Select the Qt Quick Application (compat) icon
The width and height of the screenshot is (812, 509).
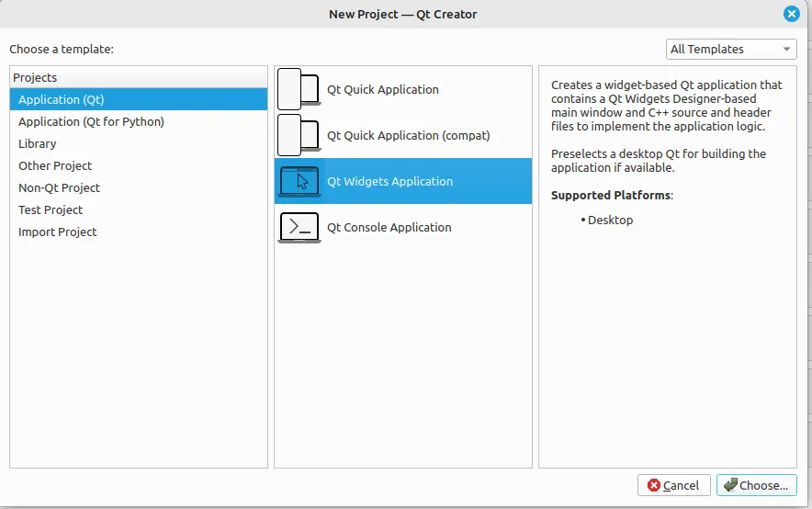(299, 135)
